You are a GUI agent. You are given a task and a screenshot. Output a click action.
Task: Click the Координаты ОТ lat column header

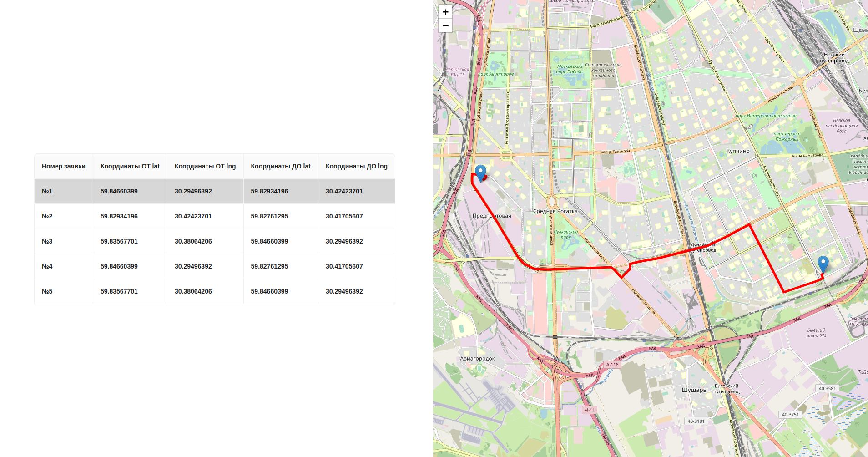130,166
